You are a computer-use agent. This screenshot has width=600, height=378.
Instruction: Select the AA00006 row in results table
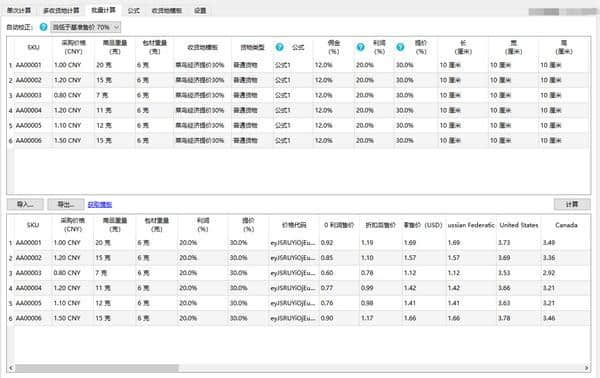pyautogui.click(x=298, y=318)
